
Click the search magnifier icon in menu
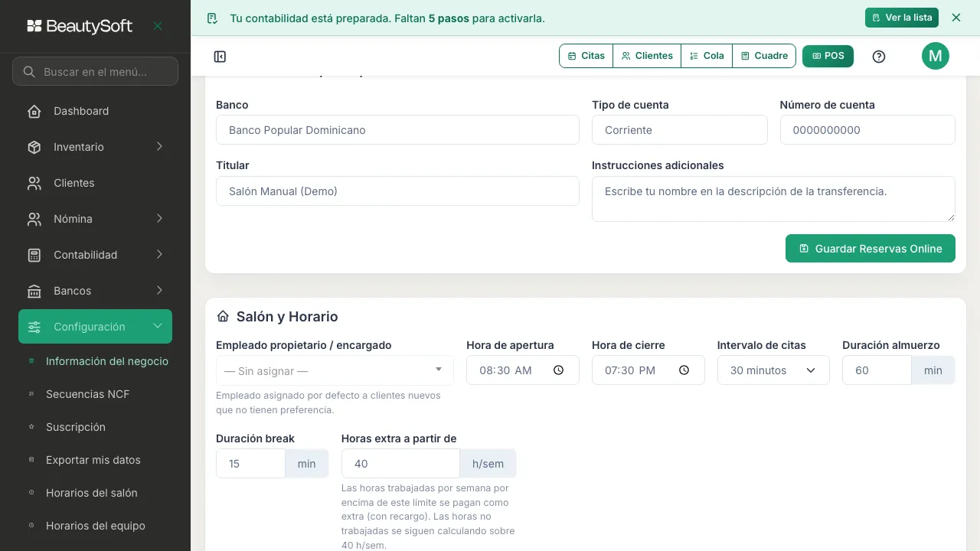tap(29, 72)
